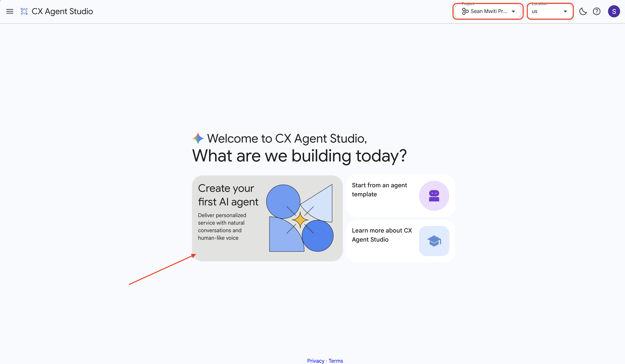The height and width of the screenshot is (364, 625).
Task: Open the help question mark icon
Action: pyautogui.click(x=597, y=11)
